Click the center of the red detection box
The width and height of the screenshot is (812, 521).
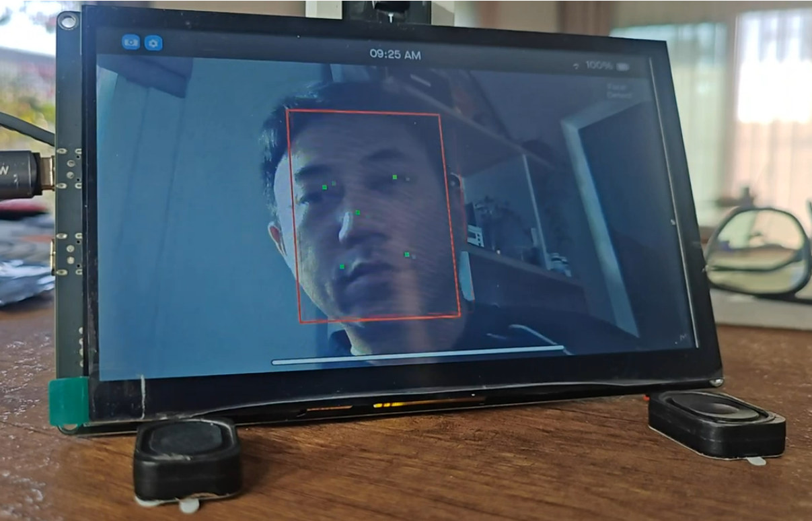(373, 216)
